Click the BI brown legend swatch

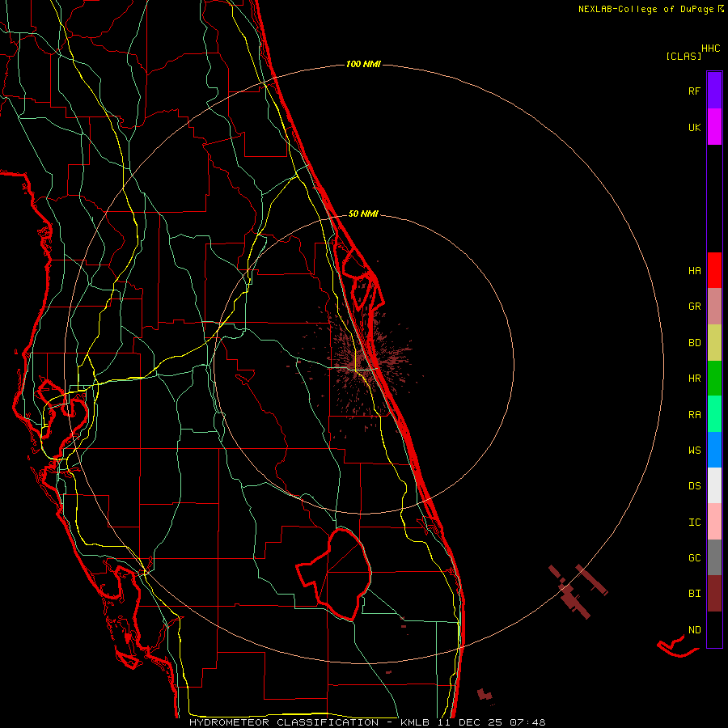click(x=714, y=594)
